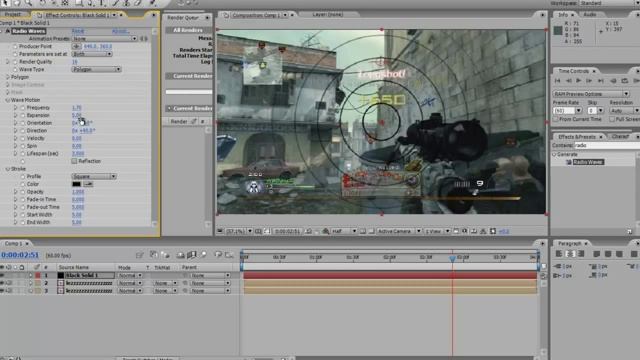
Task: Hide layer 3 video eye
Action: coord(2,291)
